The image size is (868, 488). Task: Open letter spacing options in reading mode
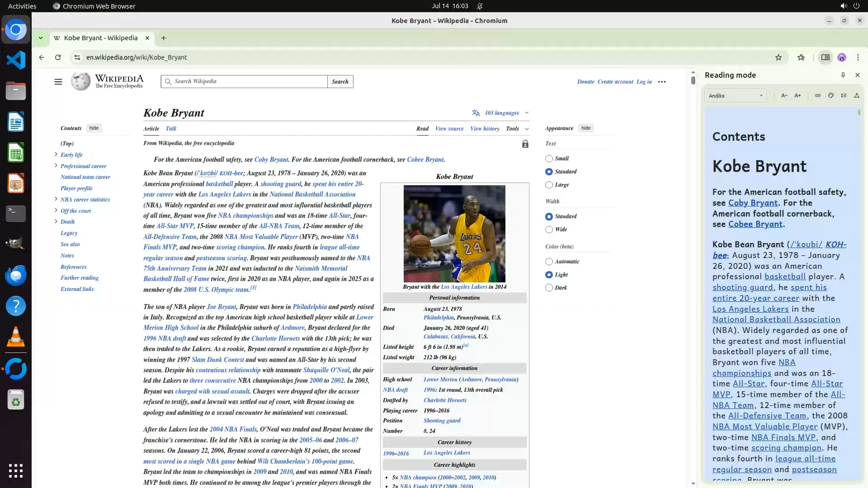[856, 95]
